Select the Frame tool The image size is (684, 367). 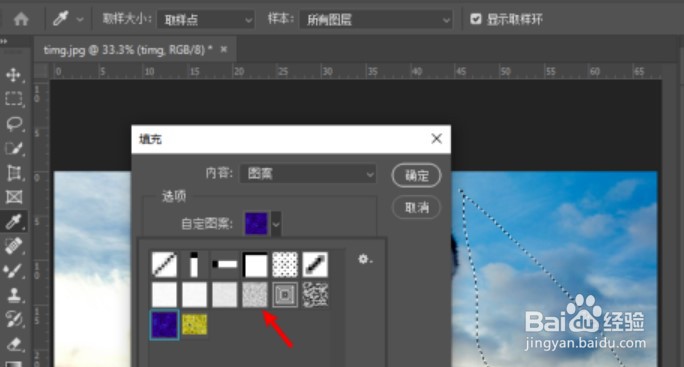point(14,197)
